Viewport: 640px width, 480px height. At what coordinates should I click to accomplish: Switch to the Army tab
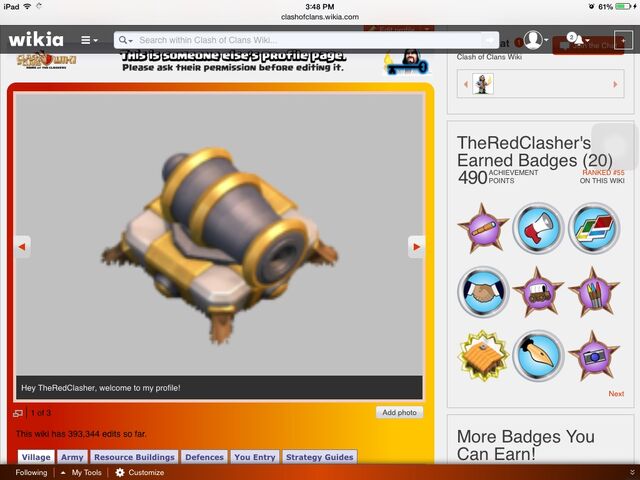[72, 457]
